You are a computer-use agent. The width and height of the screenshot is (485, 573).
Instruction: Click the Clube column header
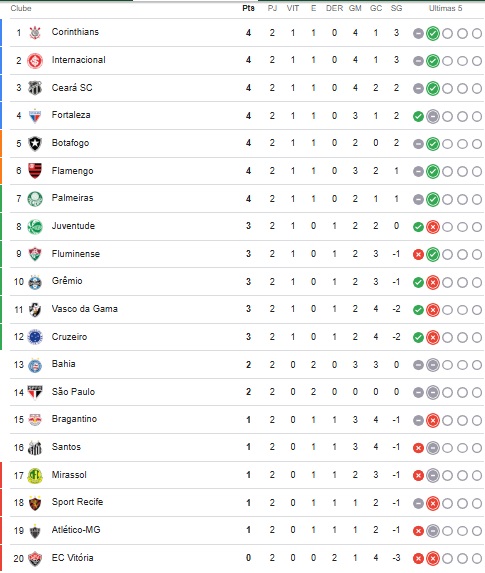[21, 8]
